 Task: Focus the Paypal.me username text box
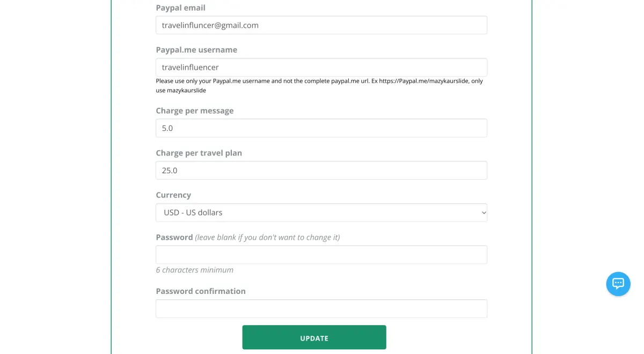pyautogui.click(x=321, y=68)
